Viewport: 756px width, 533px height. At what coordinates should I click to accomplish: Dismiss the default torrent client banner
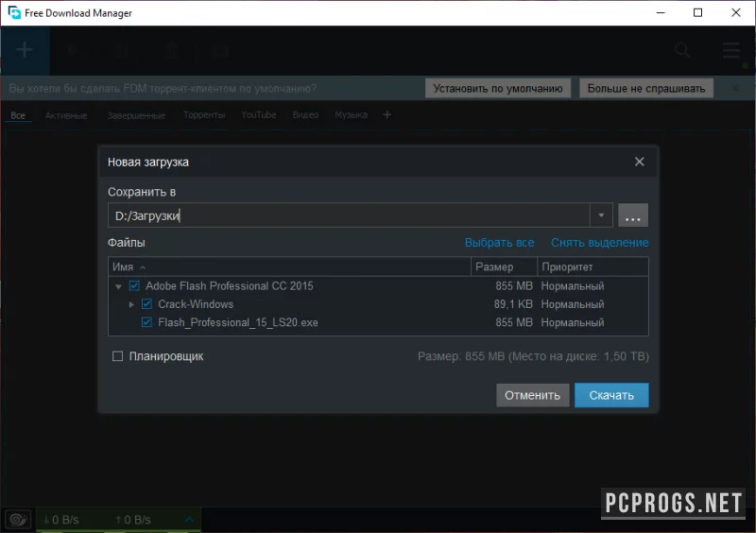735,88
